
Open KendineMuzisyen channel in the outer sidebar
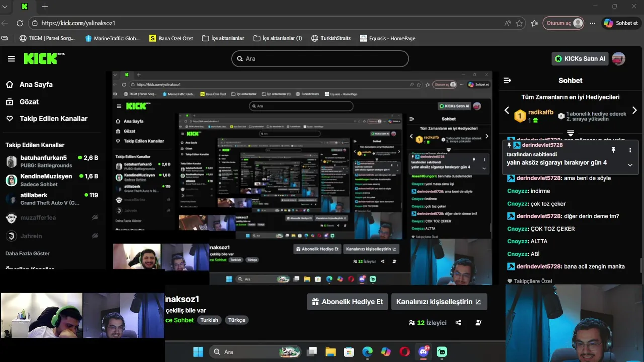(x=52, y=180)
